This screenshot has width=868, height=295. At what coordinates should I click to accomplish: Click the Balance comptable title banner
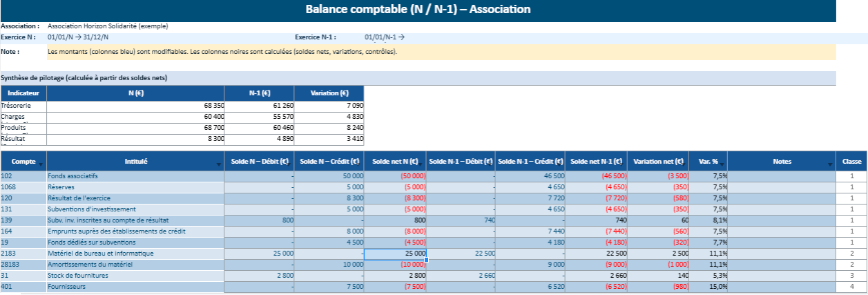point(418,10)
